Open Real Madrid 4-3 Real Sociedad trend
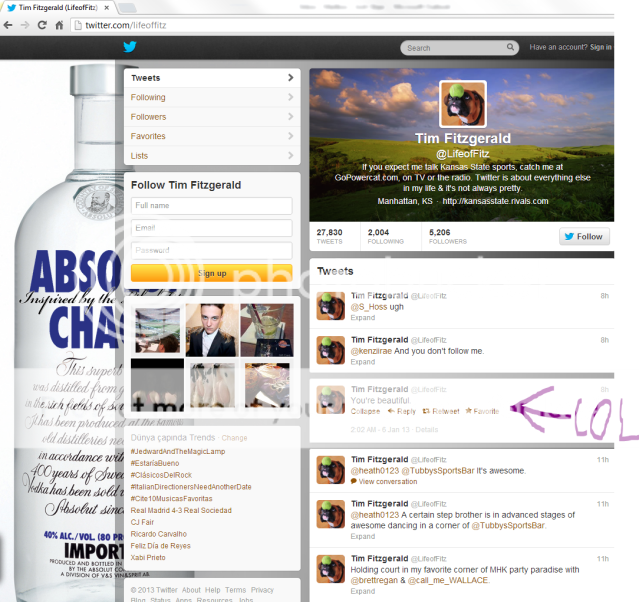This screenshot has height=602, width=639. point(181,510)
